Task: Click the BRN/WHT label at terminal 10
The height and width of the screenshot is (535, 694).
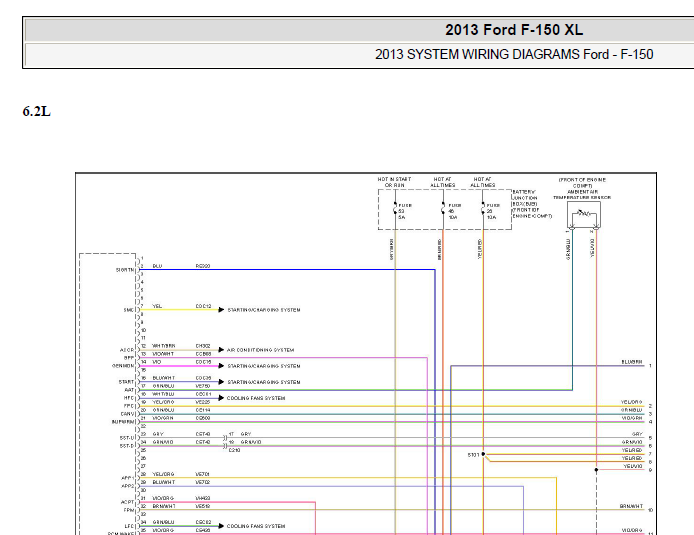Action: pyautogui.click(x=631, y=506)
